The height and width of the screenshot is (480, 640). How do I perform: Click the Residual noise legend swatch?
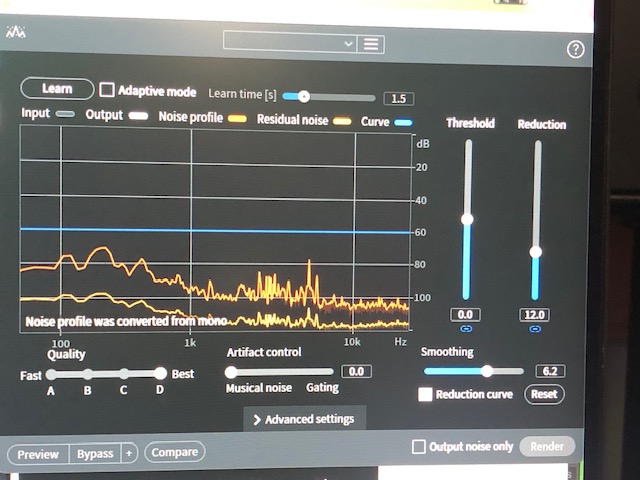pos(342,121)
